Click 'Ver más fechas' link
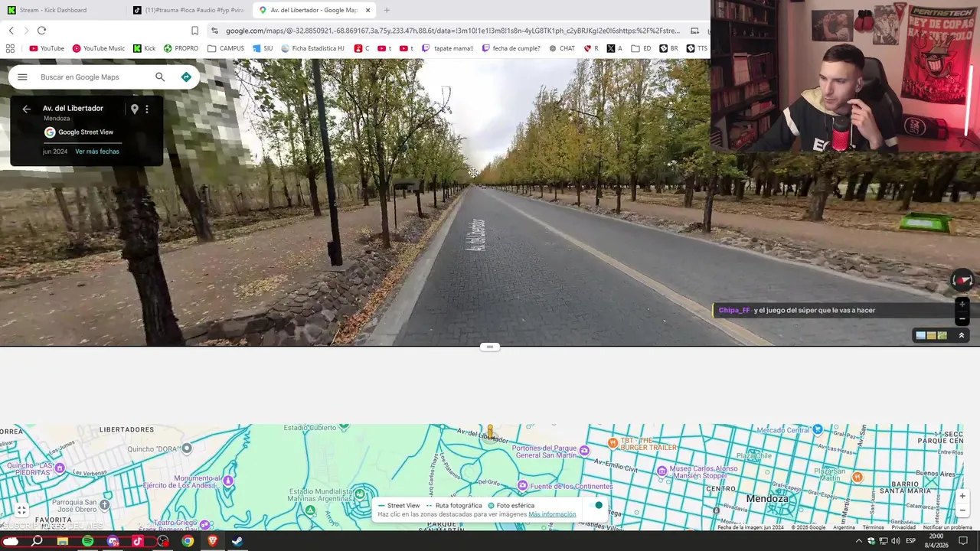Viewport: 980px width, 551px height. point(97,152)
